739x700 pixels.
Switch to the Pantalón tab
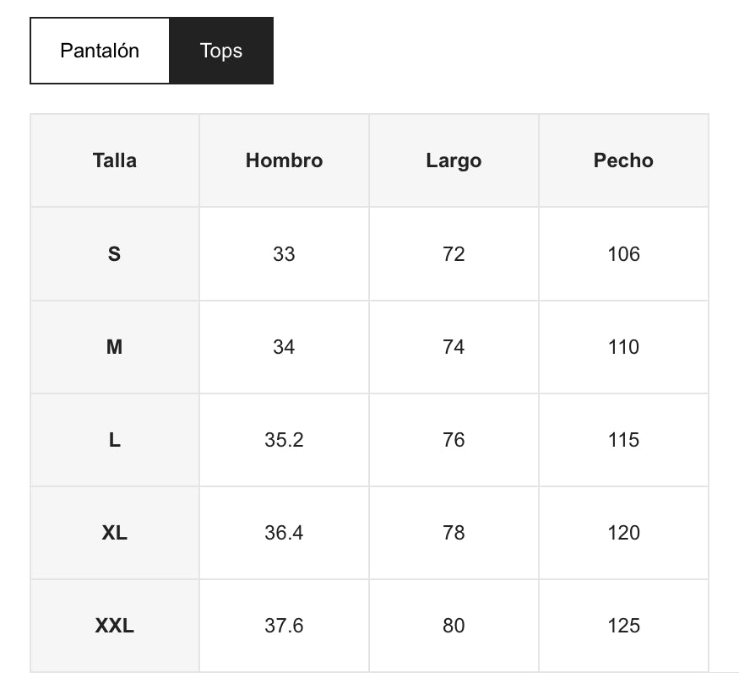click(100, 51)
